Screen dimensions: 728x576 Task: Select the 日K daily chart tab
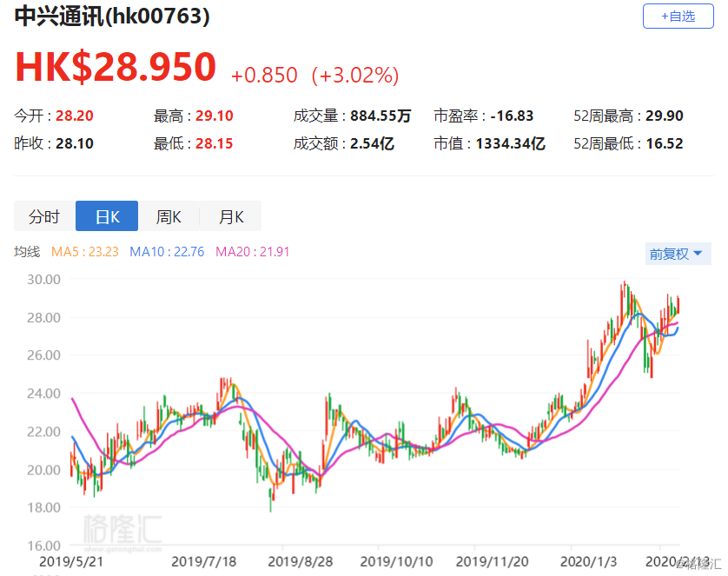107,216
